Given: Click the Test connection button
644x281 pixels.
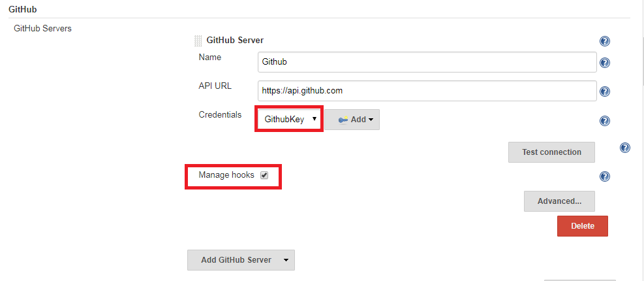Looking at the screenshot, I should click(551, 152).
